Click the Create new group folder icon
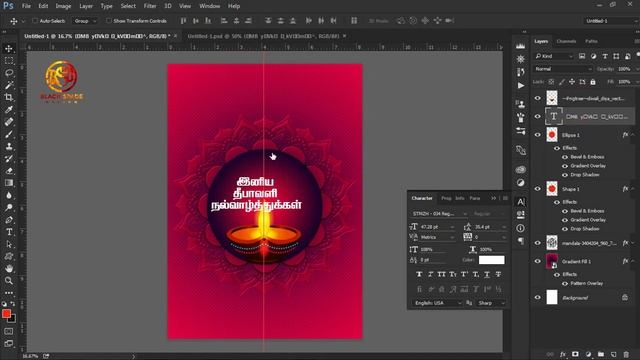The image size is (640, 360). [601, 354]
